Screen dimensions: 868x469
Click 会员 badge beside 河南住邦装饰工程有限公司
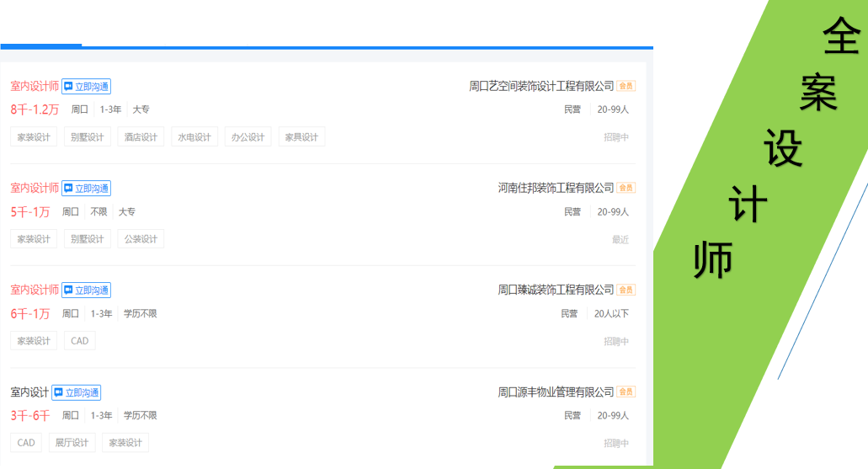pos(626,188)
